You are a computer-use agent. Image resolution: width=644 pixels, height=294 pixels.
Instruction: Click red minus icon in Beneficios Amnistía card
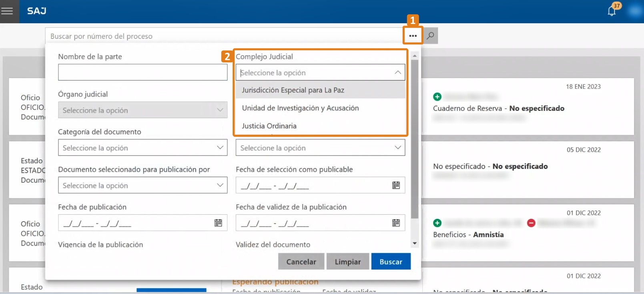point(531,223)
